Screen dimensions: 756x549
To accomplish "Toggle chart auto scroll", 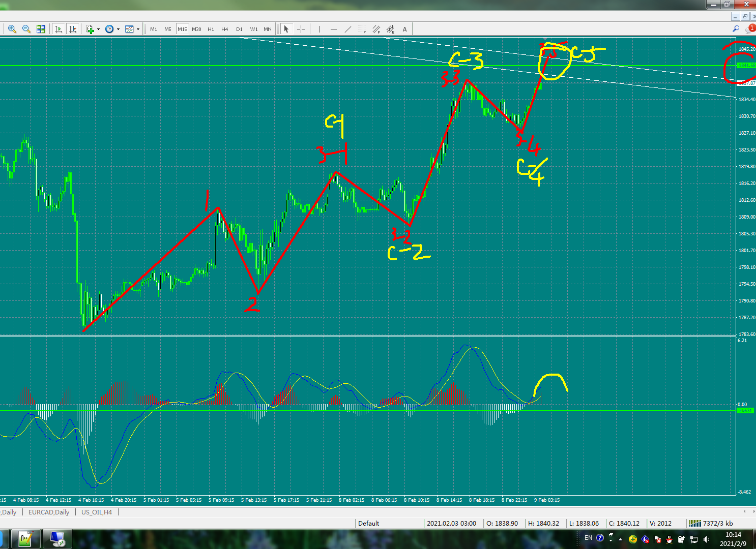I will [x=59, y=29].
